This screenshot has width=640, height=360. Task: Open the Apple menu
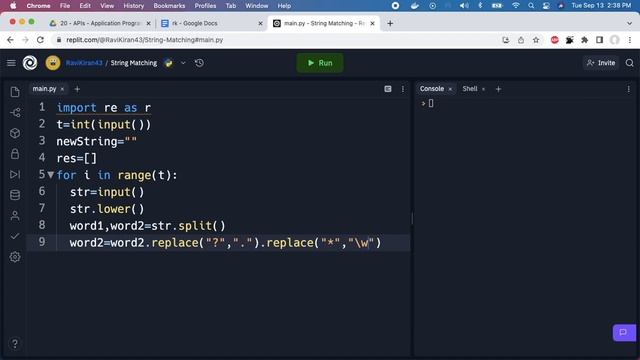[13, 6]
